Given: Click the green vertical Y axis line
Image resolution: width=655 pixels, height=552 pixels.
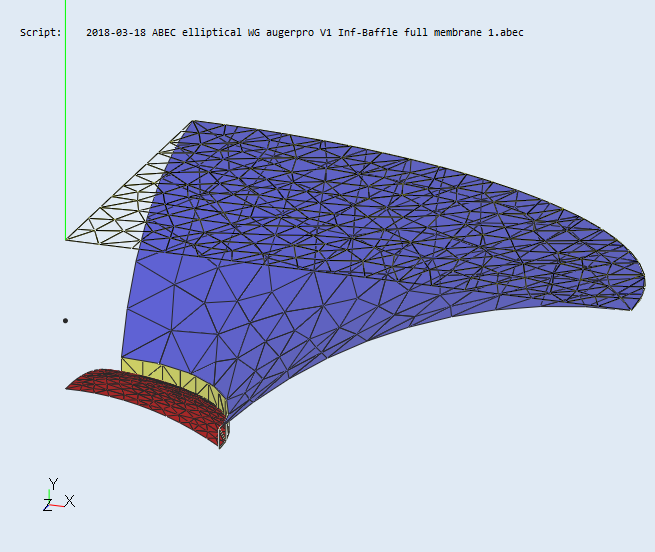Looking at the screenshot, I should pos(66,120).
